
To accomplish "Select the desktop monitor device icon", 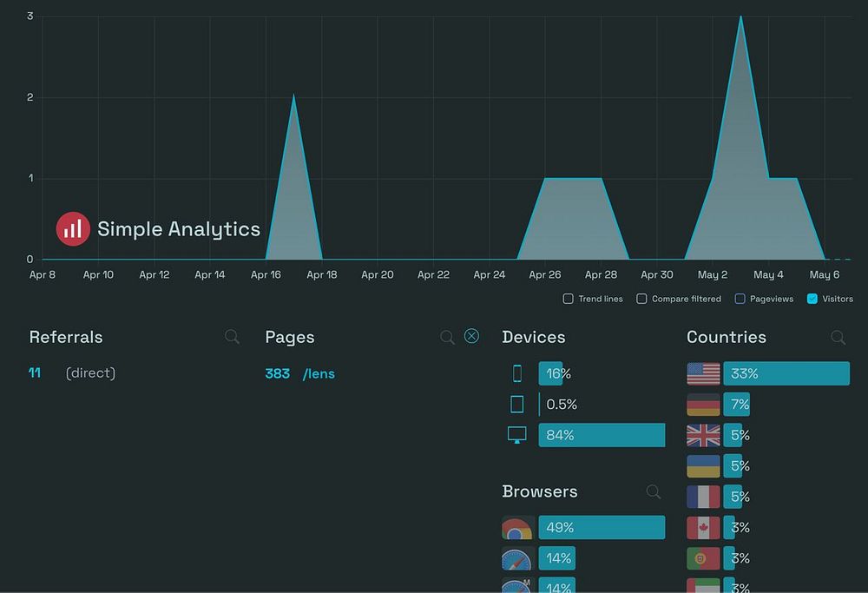I will [517, 435].
